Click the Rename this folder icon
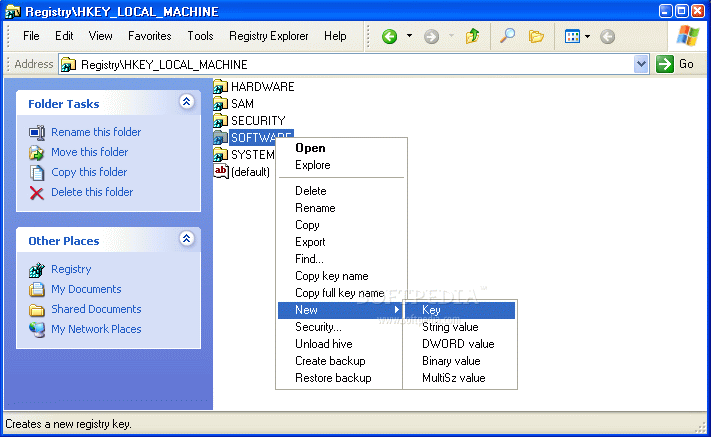The height and width of the screenshot is (437, 711). tap(37, 132)
